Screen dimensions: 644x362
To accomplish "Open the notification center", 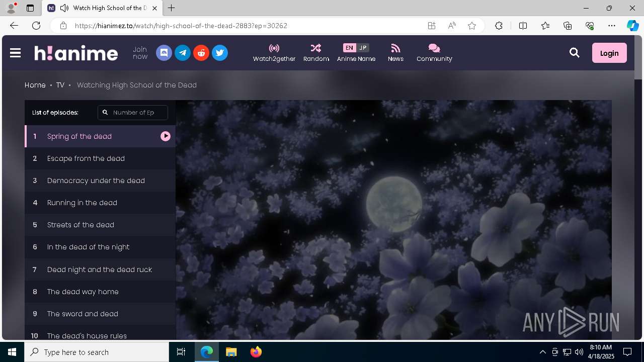I will point(627,352).
